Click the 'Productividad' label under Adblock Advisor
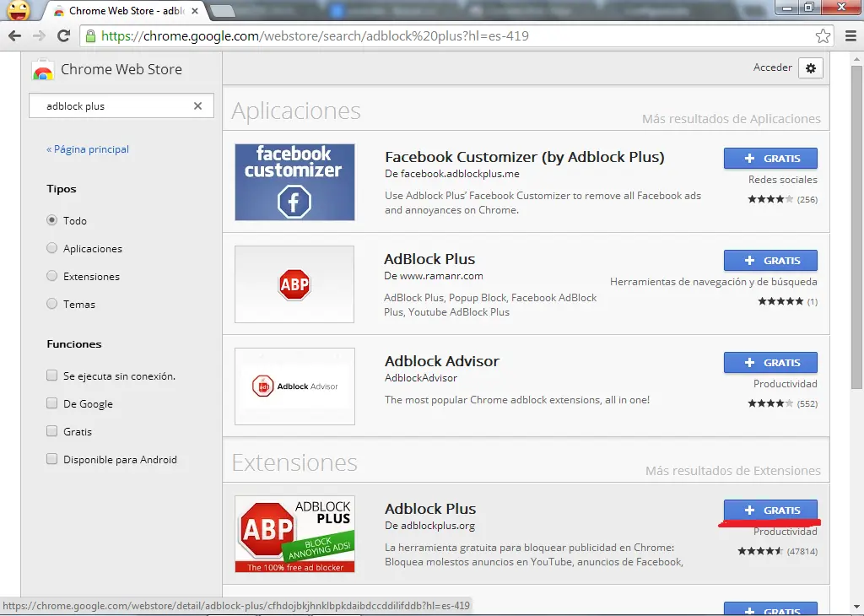 [x=786, y=384]
